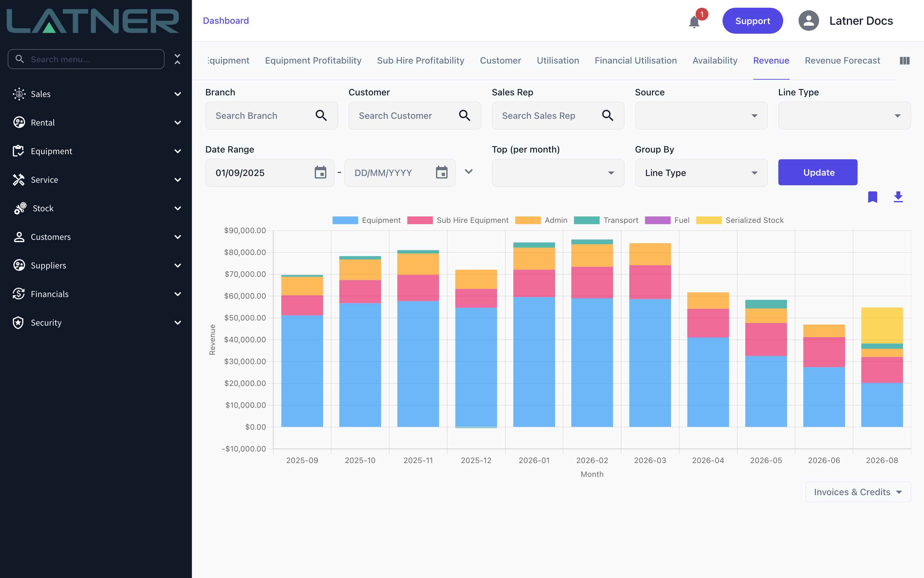Expand the Rental menu chevron

[x=177, y=123]
